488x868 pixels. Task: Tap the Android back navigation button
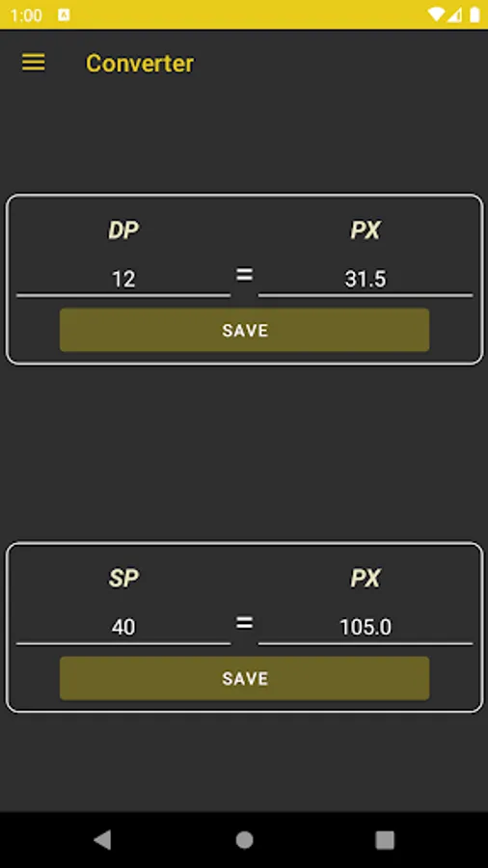(102, 839)
